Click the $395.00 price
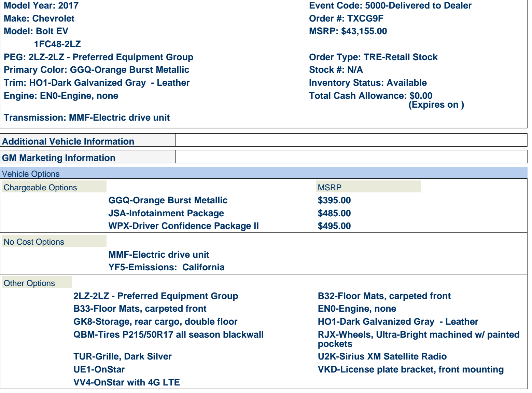 pyautogui.click(x=334, y=200)
